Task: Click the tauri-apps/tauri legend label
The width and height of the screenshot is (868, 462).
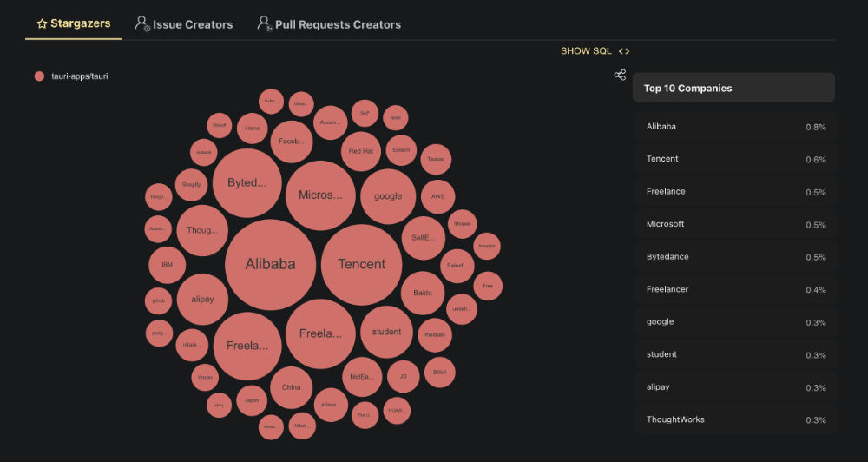Action: (x=80, y=76)
